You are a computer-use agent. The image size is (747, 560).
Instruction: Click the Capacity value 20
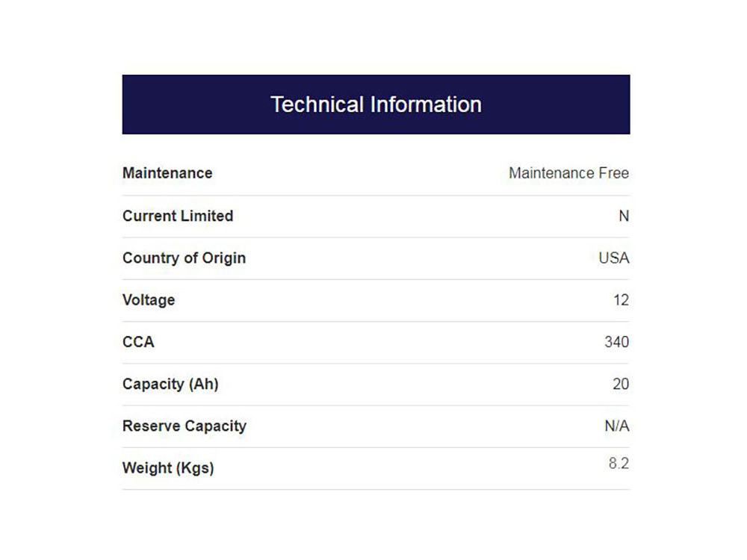tap(621, 385)
